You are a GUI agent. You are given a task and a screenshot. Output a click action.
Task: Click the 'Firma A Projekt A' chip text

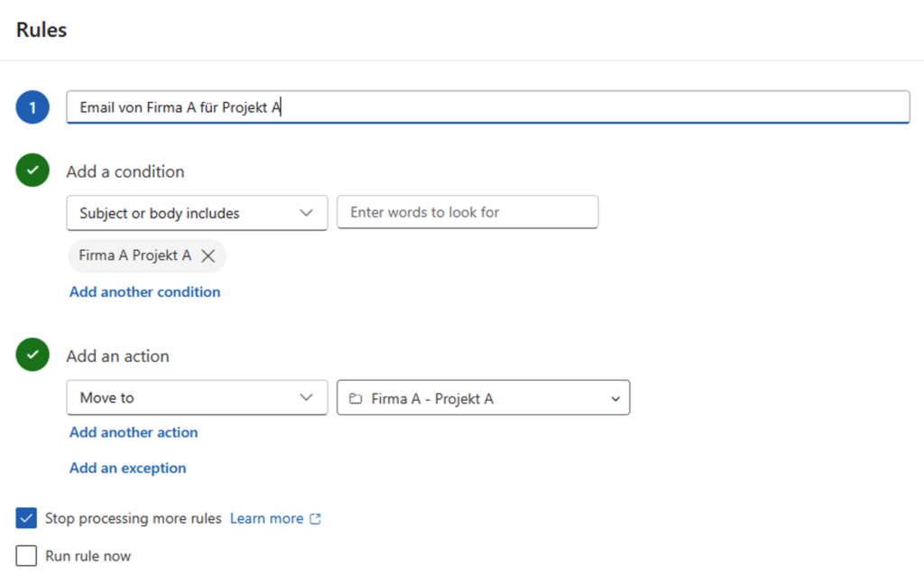pos(135,255)
